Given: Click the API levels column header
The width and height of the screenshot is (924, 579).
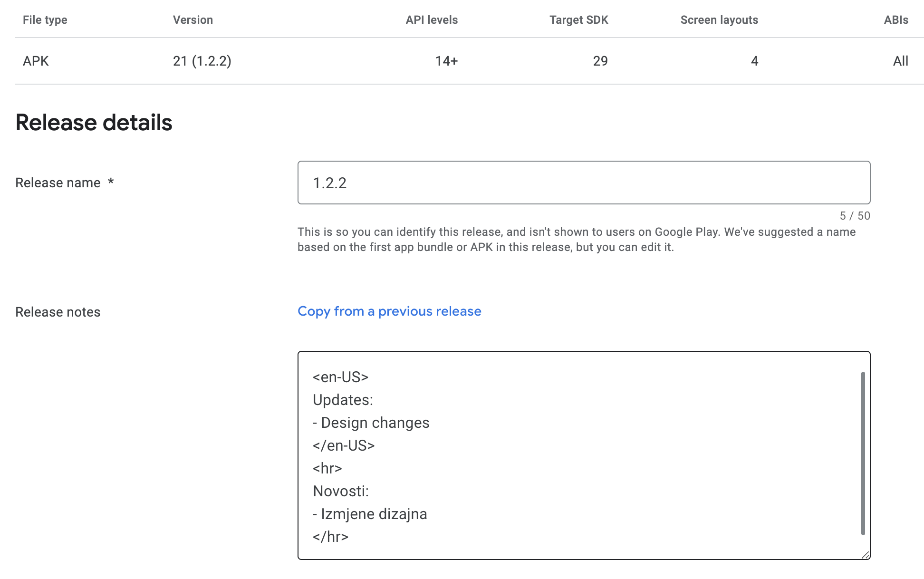Looking at the screenshot, I should click(432, 20).
